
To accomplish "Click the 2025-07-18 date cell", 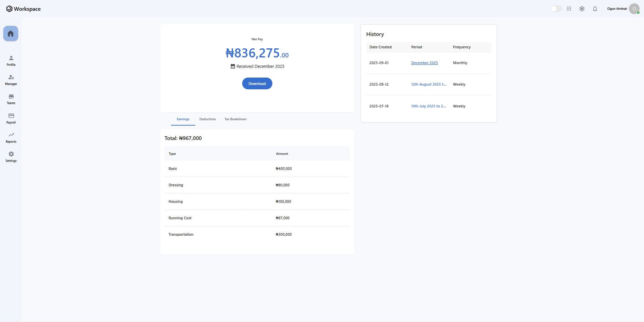I will tap(379, 106).
